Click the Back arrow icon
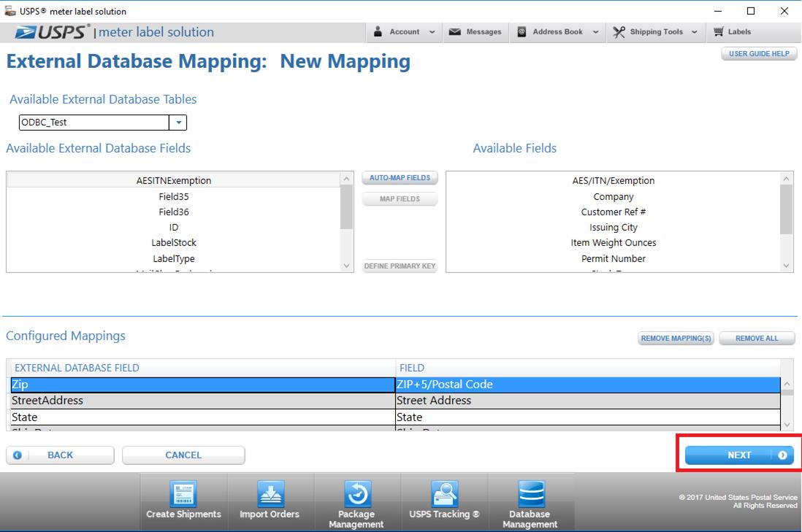The height and width of the screenshot is (532, 802). click(18, 455)
